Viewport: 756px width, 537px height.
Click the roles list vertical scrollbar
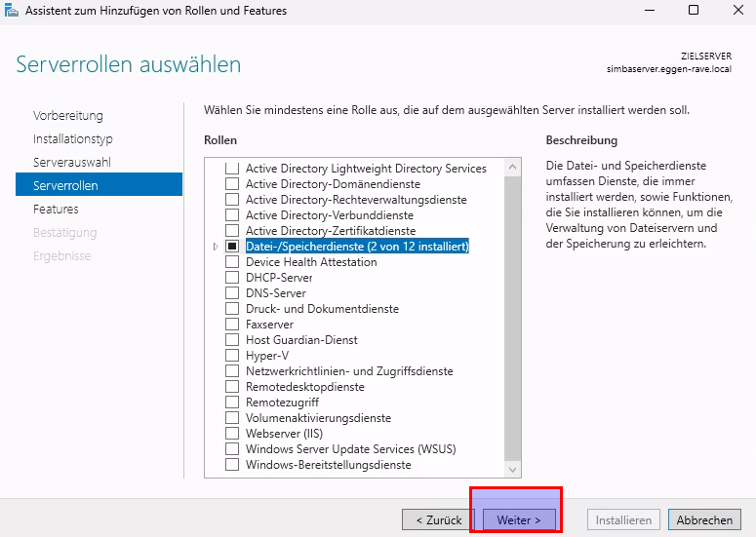pyautogui.click(x=513, y=312)
